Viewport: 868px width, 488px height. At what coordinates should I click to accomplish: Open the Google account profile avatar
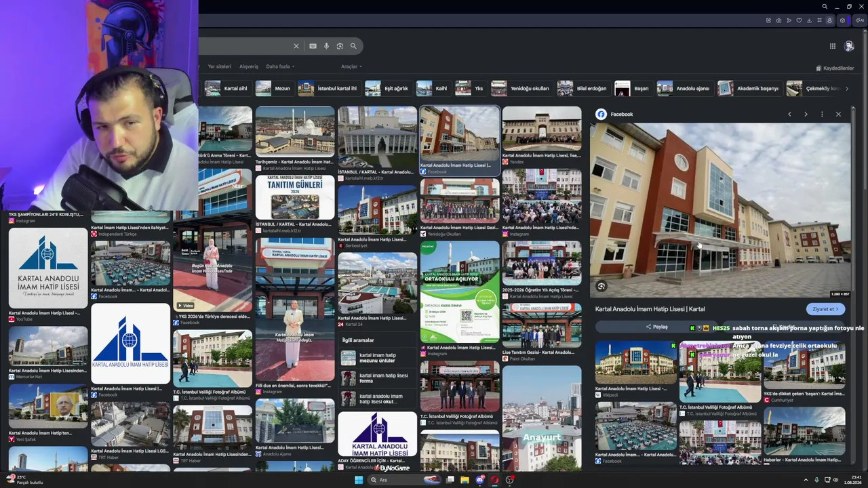click(x=849, y=46)
